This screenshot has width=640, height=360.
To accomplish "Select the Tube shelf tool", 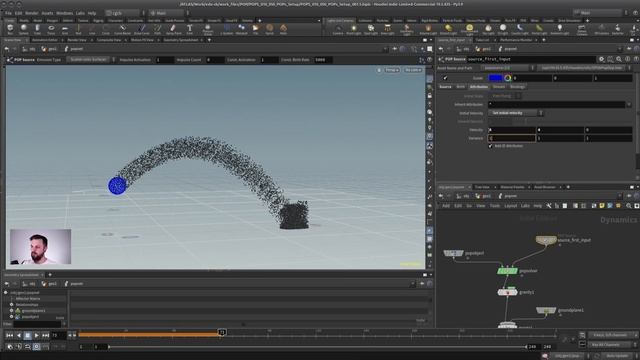I will click(x=37, y=29).
